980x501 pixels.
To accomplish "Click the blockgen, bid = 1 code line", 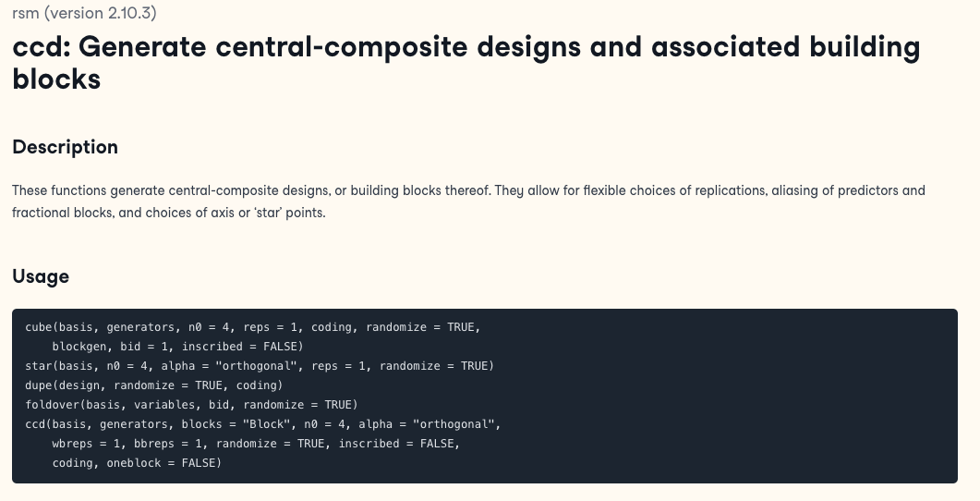I will coord(177,347).
